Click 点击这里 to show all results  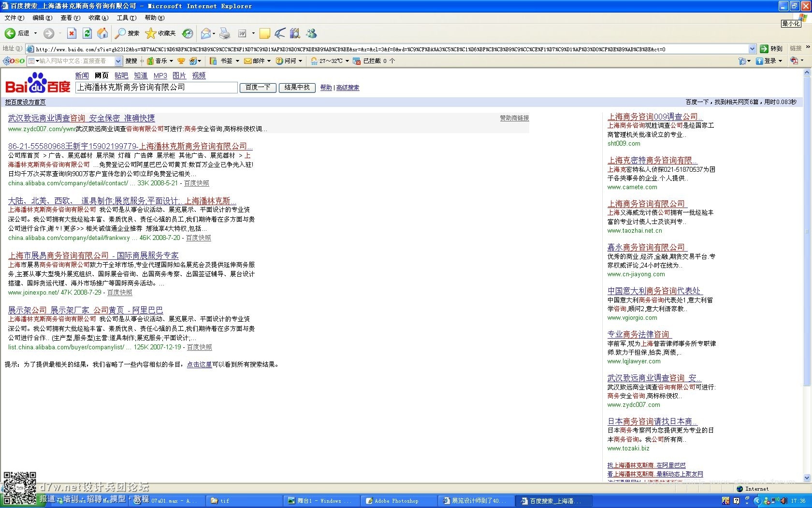click(199, 365)
